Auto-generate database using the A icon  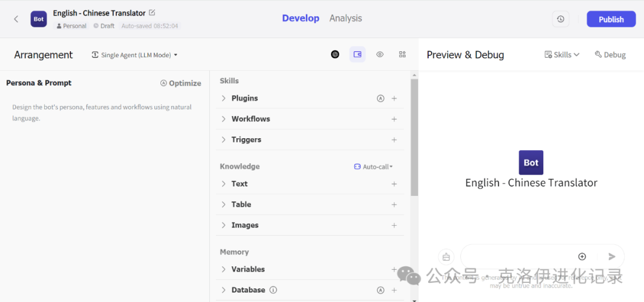coord(380,290)
